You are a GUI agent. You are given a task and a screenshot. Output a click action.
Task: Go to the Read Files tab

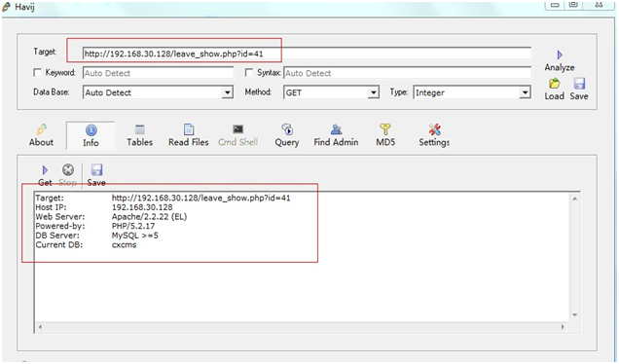pyautogui.click(x=189, y=136)
